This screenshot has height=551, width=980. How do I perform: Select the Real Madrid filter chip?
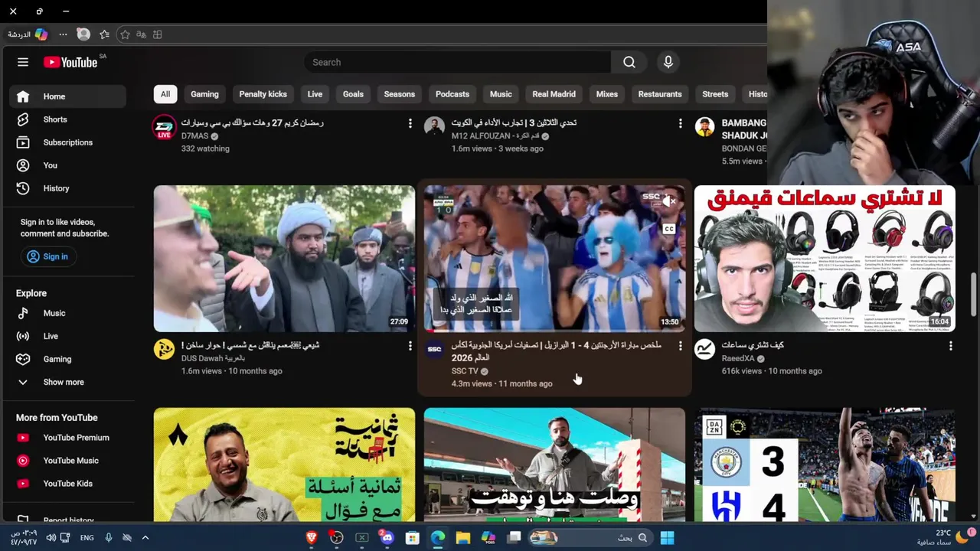click(554, 94)
